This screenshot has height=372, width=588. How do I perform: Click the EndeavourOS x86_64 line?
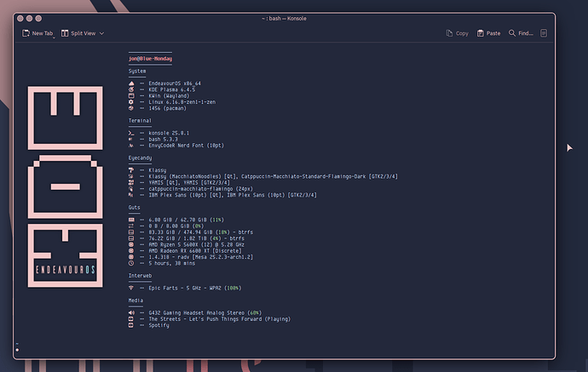(175, 83)
